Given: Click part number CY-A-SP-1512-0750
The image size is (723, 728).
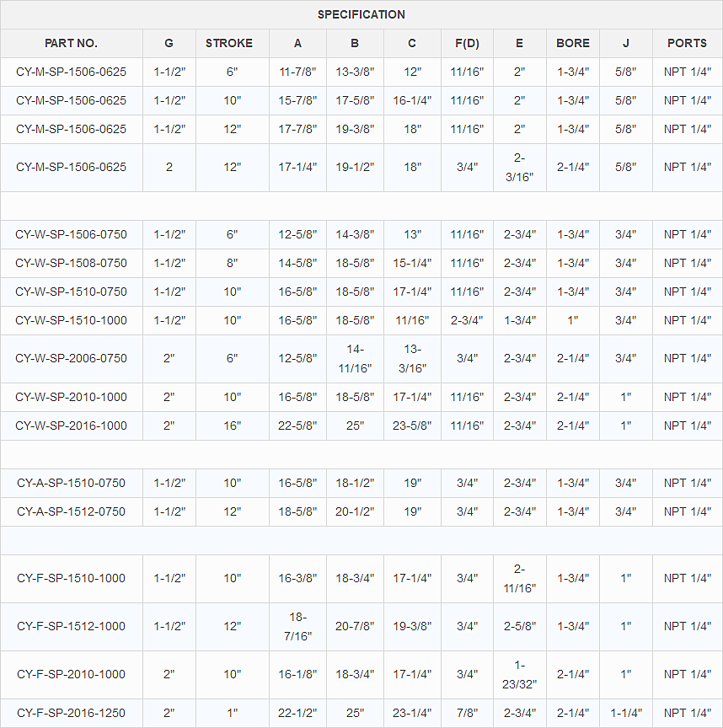Looking at the screenshot, I should (x=71, y=511).
